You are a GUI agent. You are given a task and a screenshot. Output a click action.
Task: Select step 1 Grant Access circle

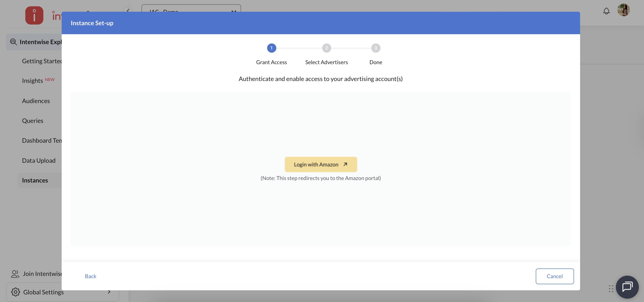[x=272, y=48]
